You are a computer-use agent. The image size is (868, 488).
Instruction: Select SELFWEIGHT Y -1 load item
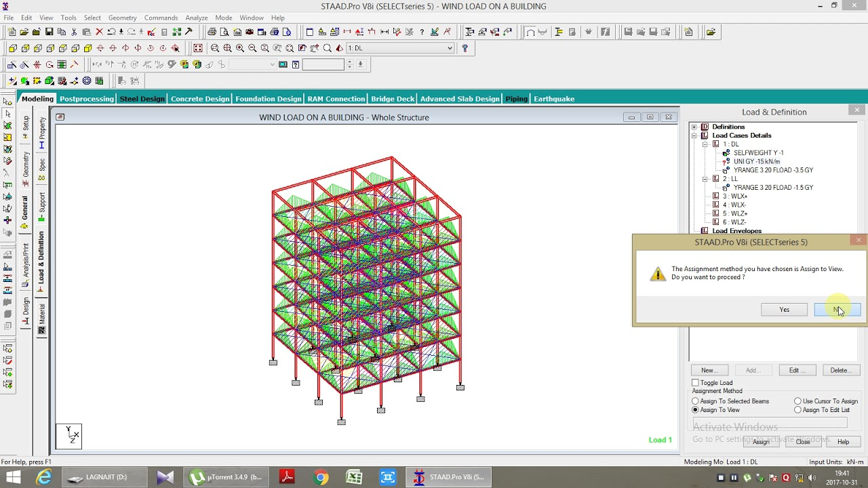click(x=758, y=153)
